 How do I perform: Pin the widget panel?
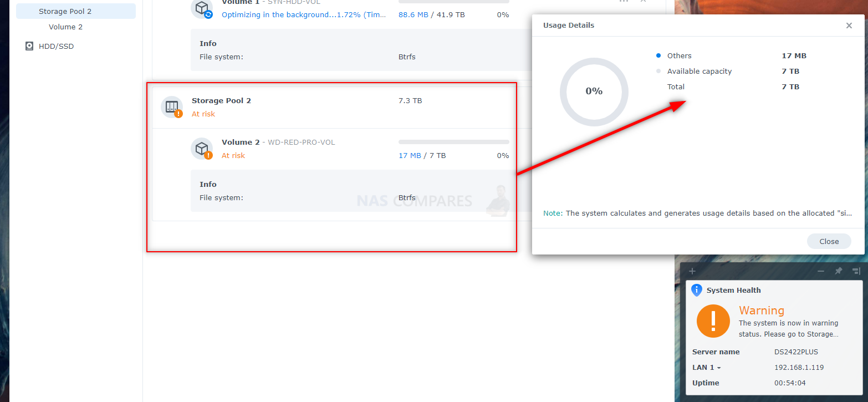pyautogui.click(x=839, y=271)
